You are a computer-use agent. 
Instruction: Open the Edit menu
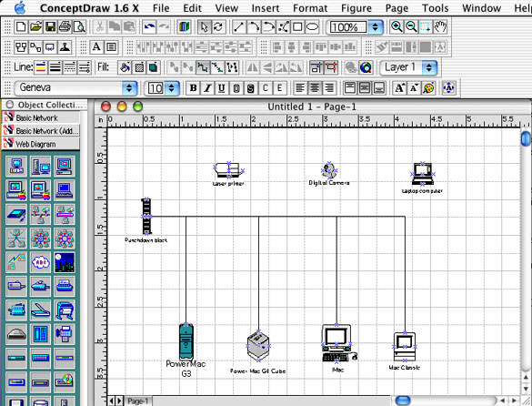(193, 8)
